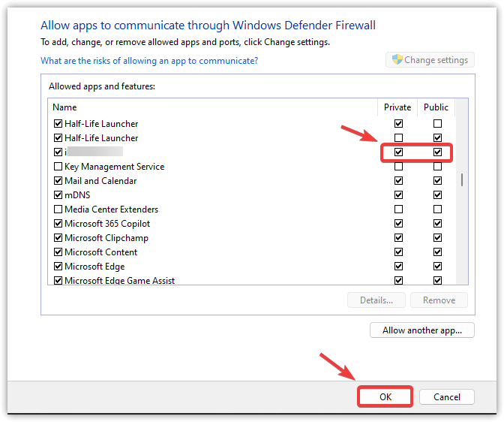
Task: Select the Microsoft Content list entry
Action: point(100,252)
